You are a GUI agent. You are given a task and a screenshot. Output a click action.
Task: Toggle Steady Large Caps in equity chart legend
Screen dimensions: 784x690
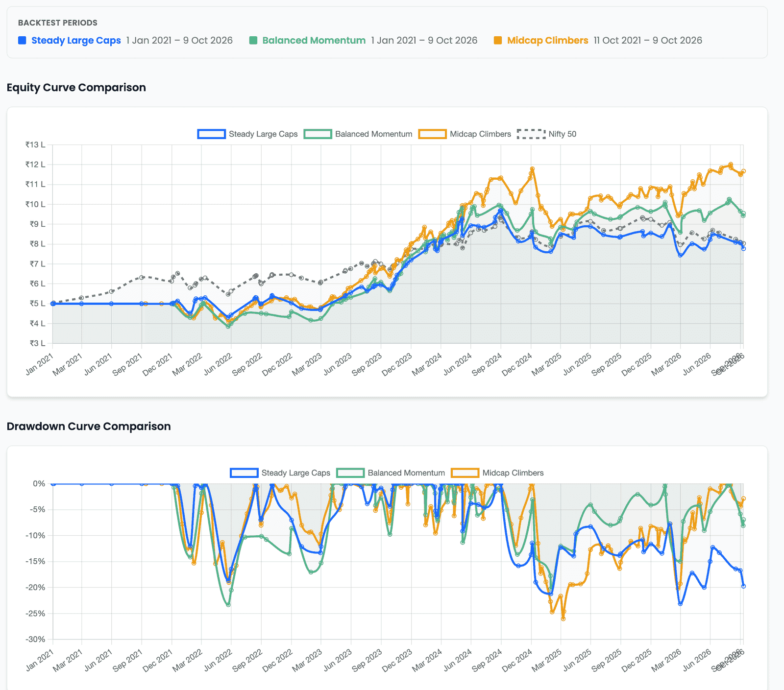(x=247, y=134)
